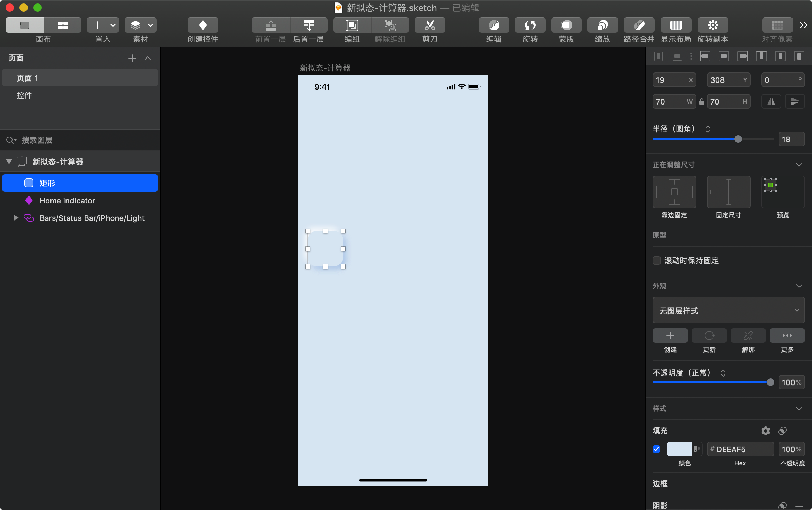Bring layer forward with 前置一层
812x510 pixels.
click(x=271, y=25)
